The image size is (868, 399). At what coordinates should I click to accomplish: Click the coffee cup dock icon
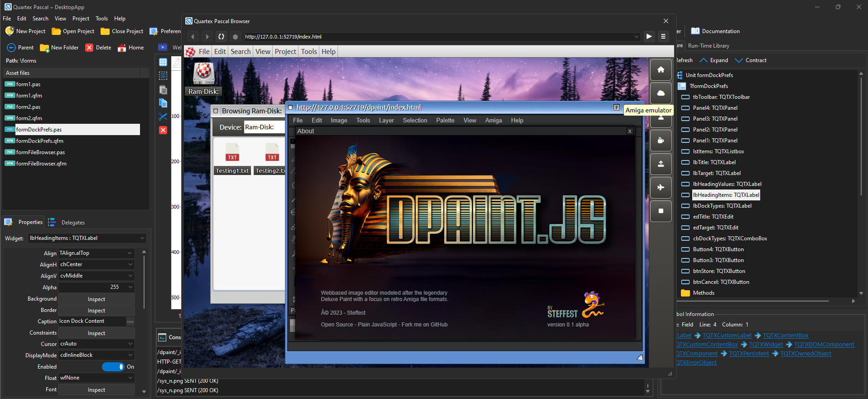click(661, 141)
